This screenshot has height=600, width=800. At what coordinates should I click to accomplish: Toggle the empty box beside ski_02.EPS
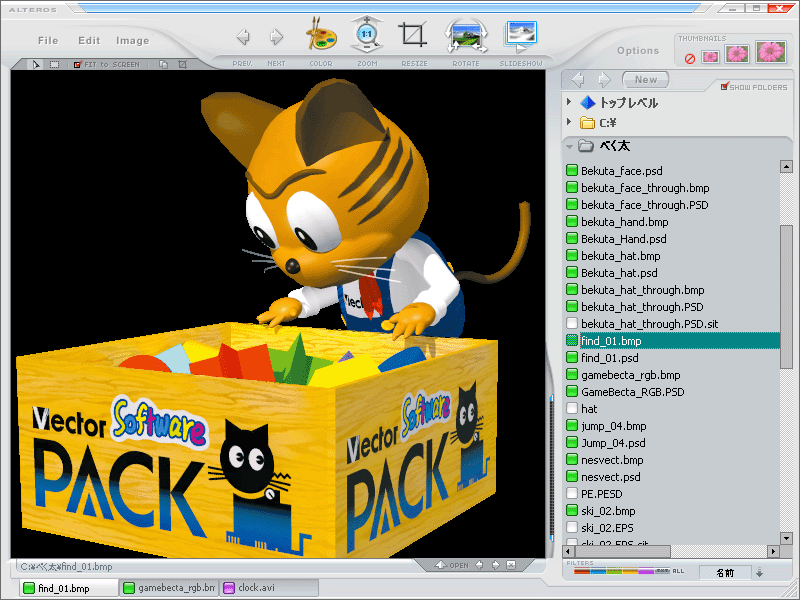pyautogui.click(x=572, y=528)
